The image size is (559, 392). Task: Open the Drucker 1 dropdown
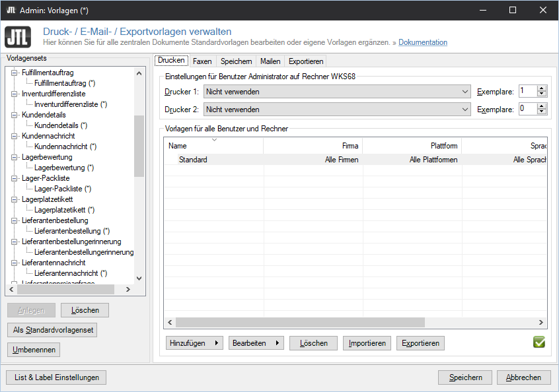tap(337, 92)
